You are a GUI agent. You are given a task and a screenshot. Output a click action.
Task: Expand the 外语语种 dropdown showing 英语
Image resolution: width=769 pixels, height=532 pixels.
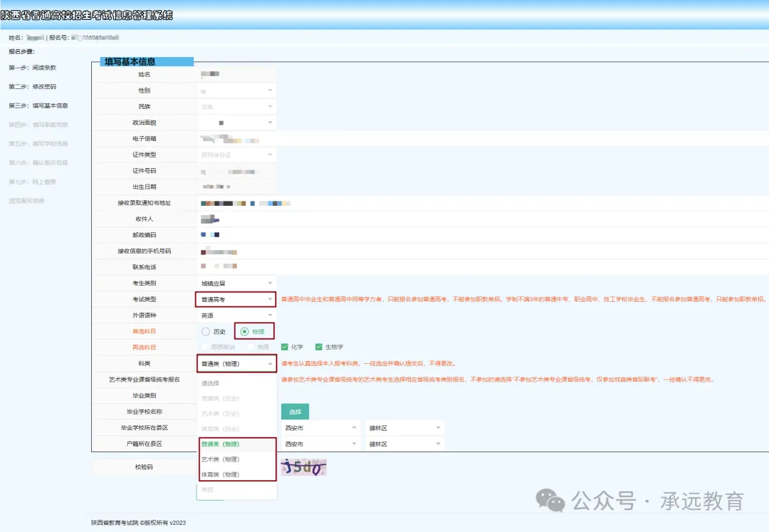(x=236, y=315)
